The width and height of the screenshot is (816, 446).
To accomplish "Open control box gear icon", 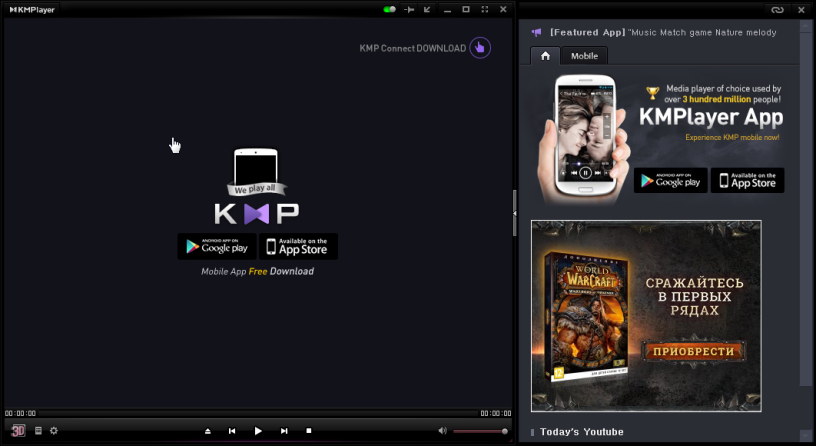I will pos(54,430).
